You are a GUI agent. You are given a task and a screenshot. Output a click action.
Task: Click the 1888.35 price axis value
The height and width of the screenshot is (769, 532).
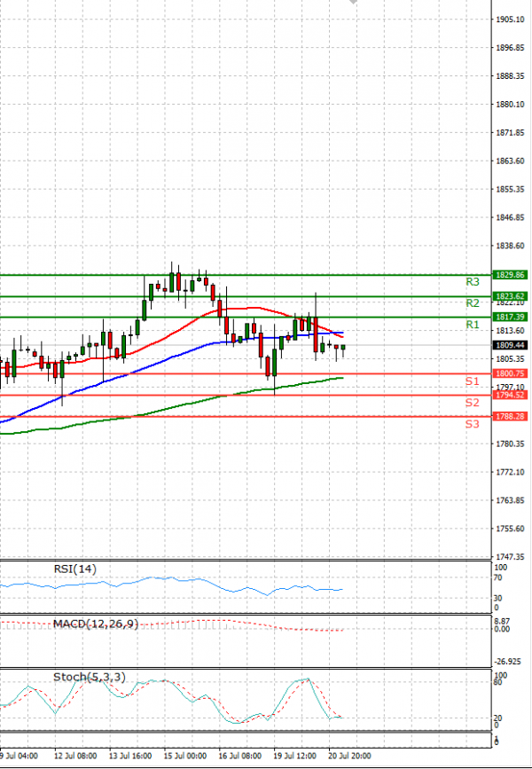pyautogui.click(x=511, y=76)
